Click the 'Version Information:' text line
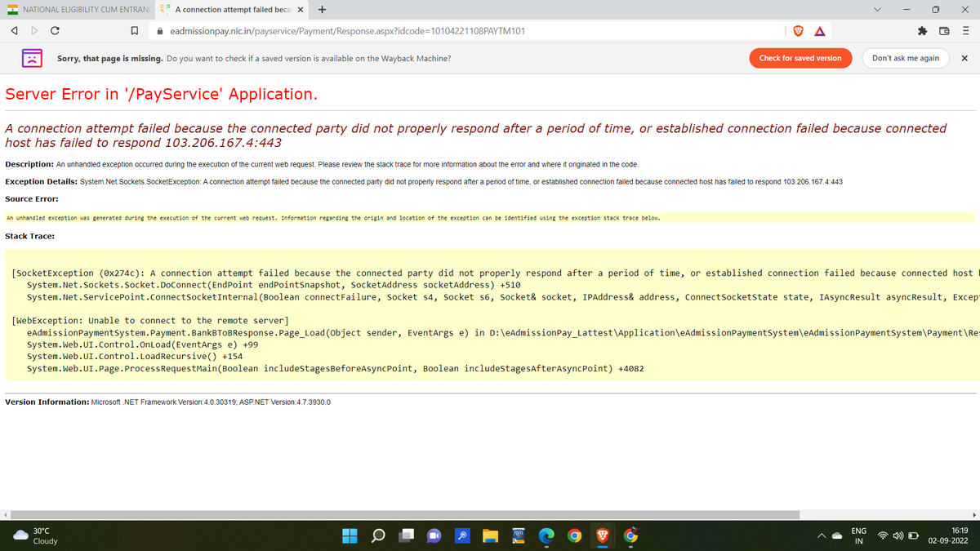This screenshot has height=551, width=980. pyautogui.click(x=167, y=402)
